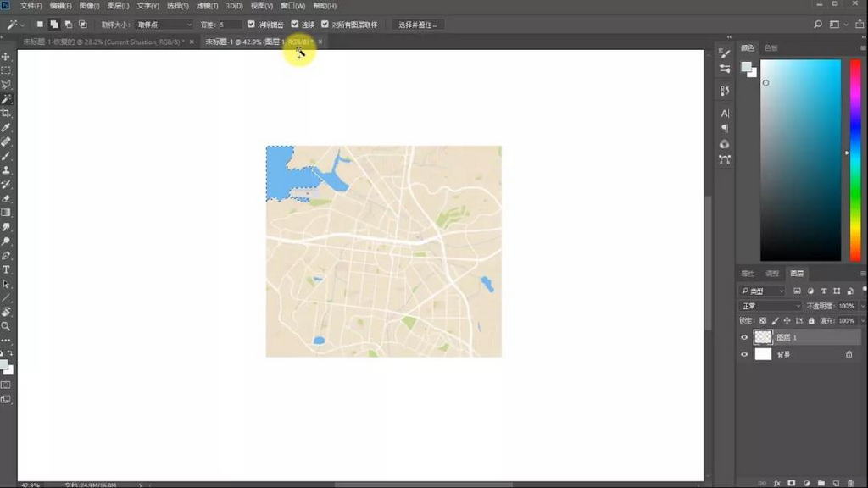The height and width of the screenshot is (488, 868).
Task: Pick the Eyedropper tool
Action: tap(6, 127)
